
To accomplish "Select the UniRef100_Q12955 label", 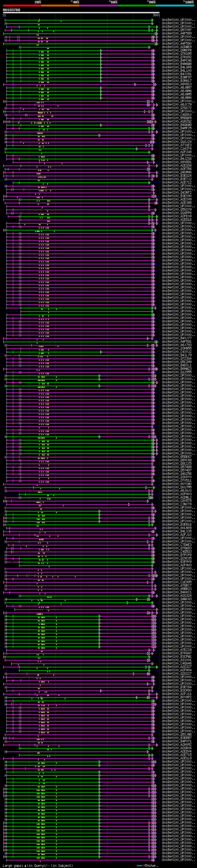I will [x=177, y=372].
